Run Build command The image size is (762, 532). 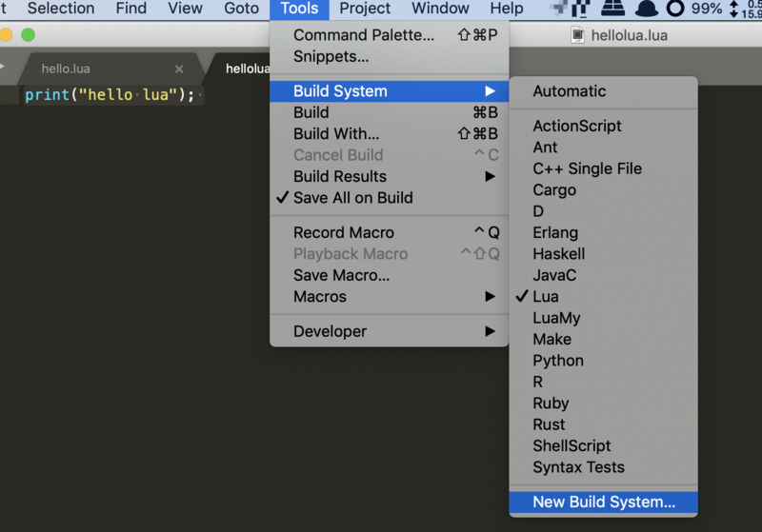pos(390,112)
